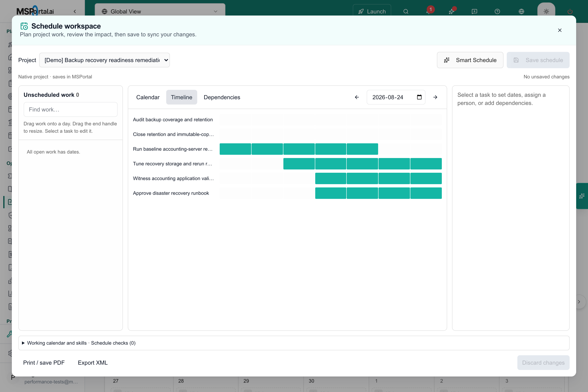Image resolution: width=588 pixels, height=392 pixels.
Task: Select task Tune recovery storage and rerun
Action: [x=172, y=164]
